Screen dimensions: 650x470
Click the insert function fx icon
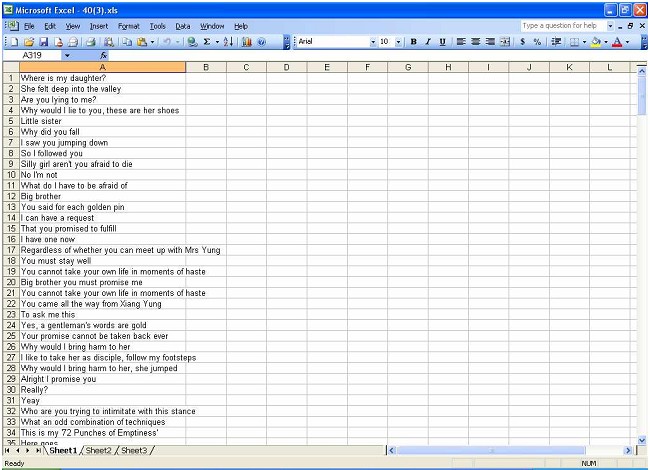(x=103, y=55)
